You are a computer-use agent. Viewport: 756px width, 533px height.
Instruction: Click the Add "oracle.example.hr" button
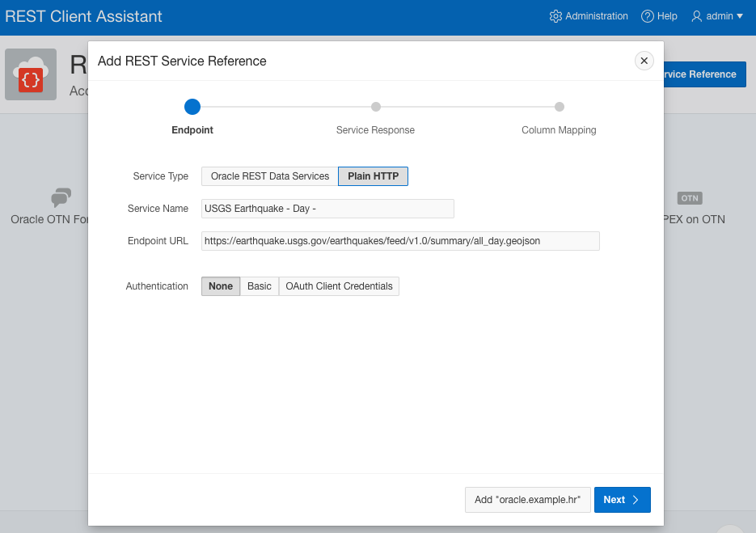[x=527, y=500]
